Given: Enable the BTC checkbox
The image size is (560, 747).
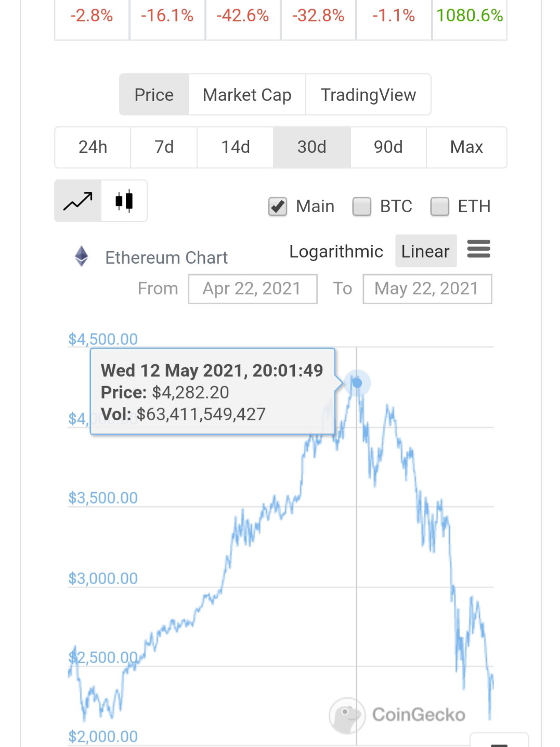Looking at the screenshot, I should (361, 207).
